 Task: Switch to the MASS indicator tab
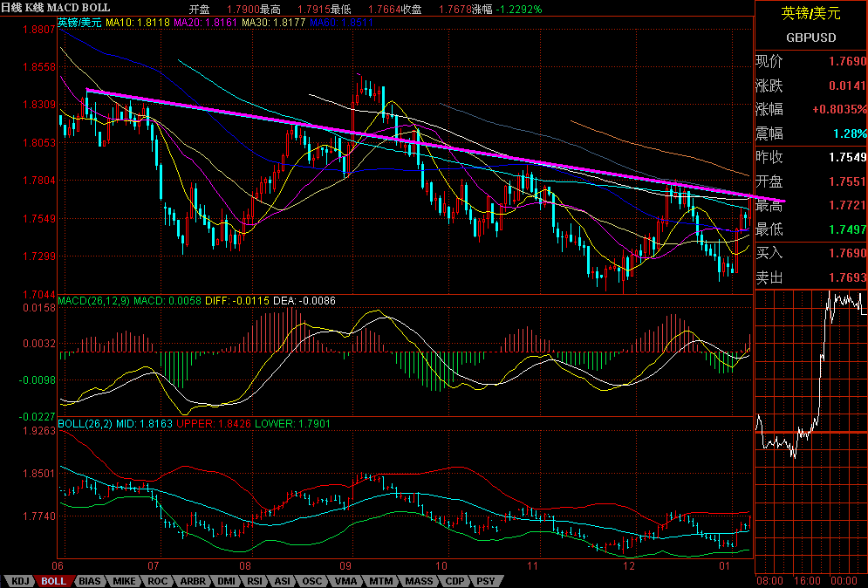click(419, 581)
